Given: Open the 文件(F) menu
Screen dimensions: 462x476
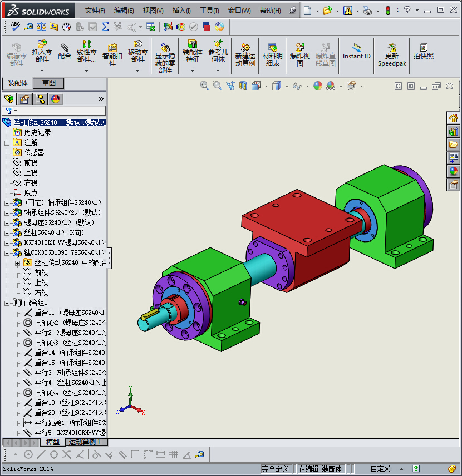Looking at the screenshot, I should pyautogui.click(x=95, y=11).
